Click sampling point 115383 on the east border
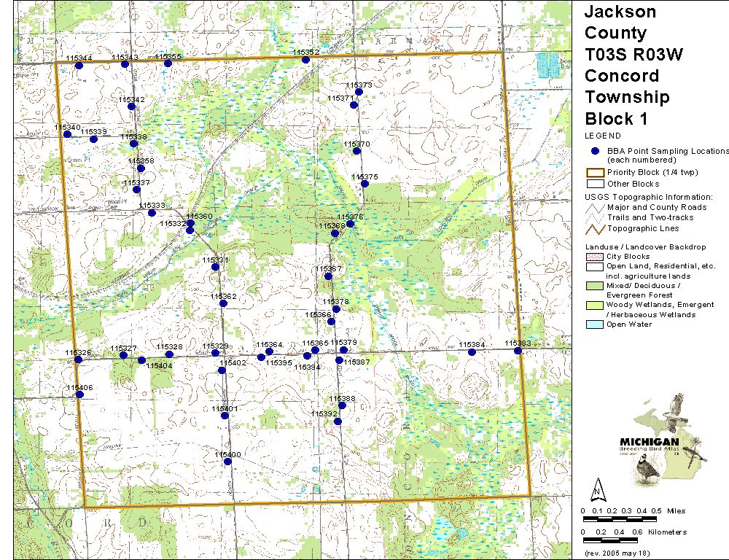Viewport: 729px width, 560px height. (518, 351)
